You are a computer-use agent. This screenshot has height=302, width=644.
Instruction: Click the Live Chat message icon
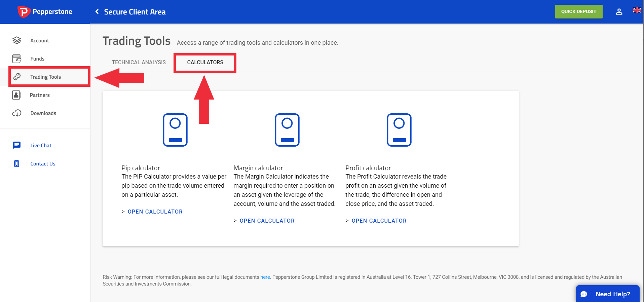(16, 145)
